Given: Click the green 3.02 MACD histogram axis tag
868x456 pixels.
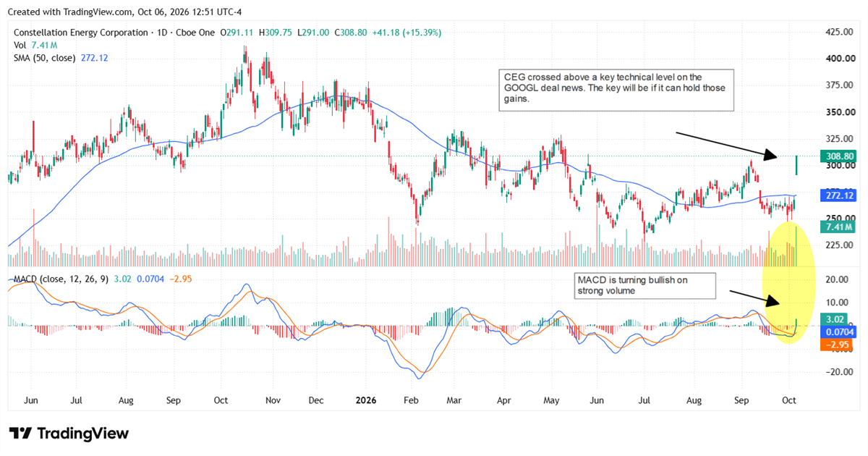Looking at the screenshot, I should tap(835, 318).
